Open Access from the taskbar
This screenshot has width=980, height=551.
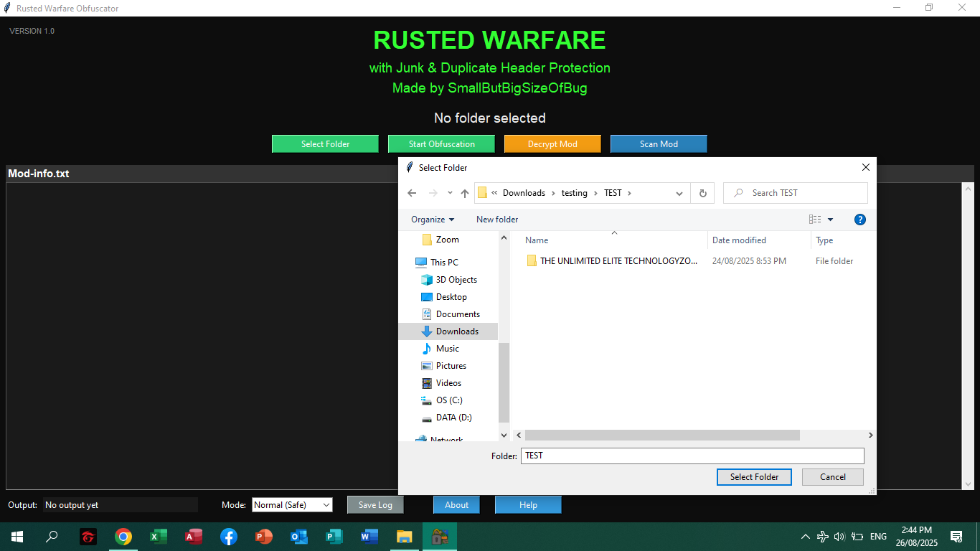click(194, 537)
